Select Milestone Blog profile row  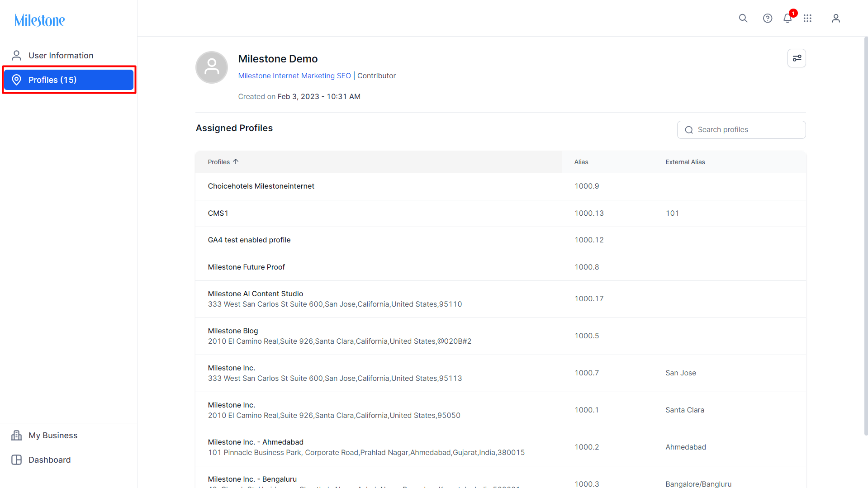(x=501, y=336)
